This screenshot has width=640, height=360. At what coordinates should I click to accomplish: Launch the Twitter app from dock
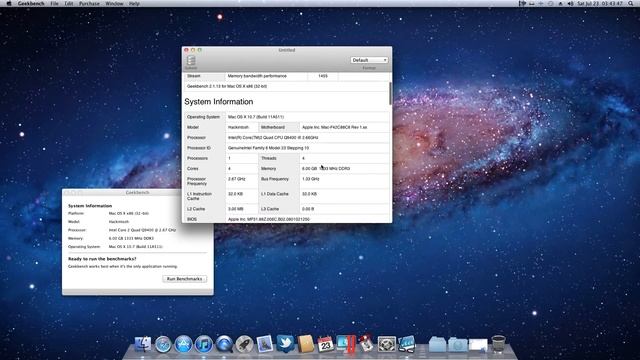(285, 344)
